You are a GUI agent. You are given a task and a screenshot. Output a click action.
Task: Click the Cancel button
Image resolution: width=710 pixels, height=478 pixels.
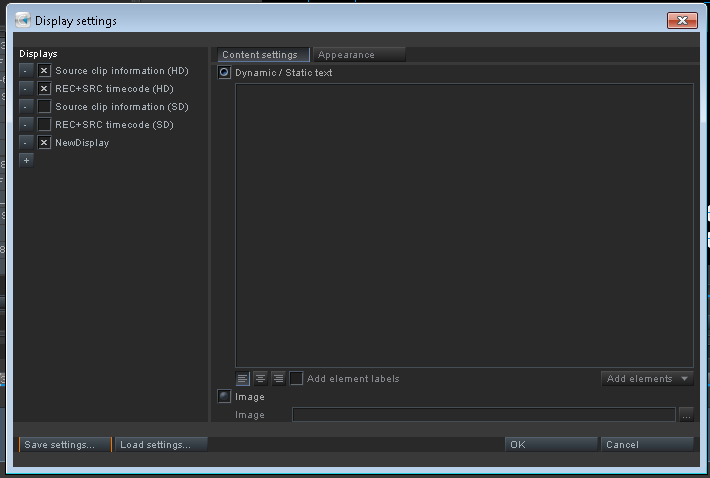click(647, 445)
